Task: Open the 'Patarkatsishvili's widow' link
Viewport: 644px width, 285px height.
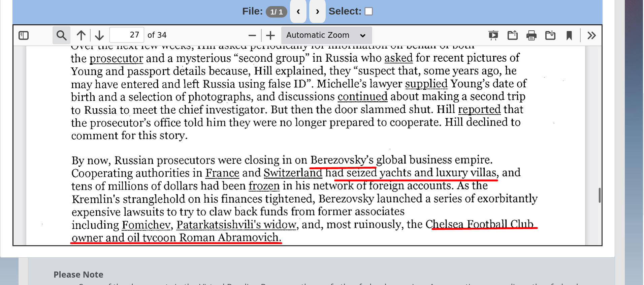Action: (236, 225)
